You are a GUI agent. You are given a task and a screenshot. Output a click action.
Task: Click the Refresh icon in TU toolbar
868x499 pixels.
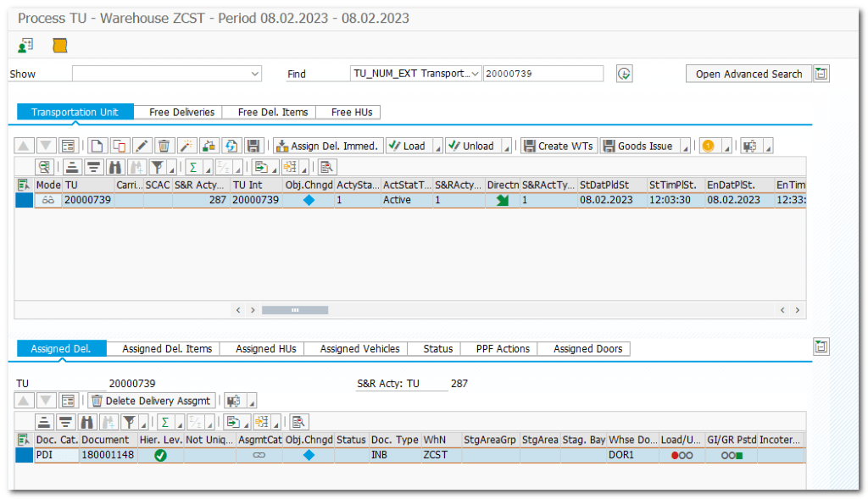231,146
